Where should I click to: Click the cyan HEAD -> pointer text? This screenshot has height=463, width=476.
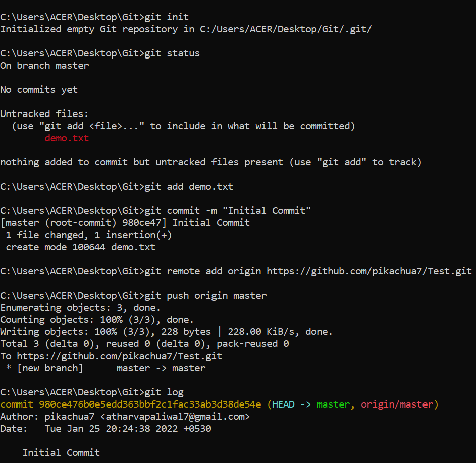[291, 404]
